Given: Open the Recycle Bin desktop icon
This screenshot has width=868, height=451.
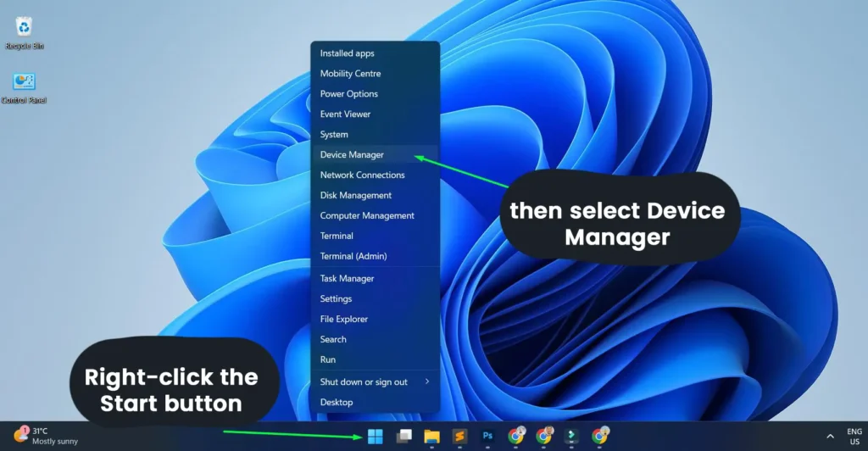Looking at the screenshot, I should click(x=24, y=33).
